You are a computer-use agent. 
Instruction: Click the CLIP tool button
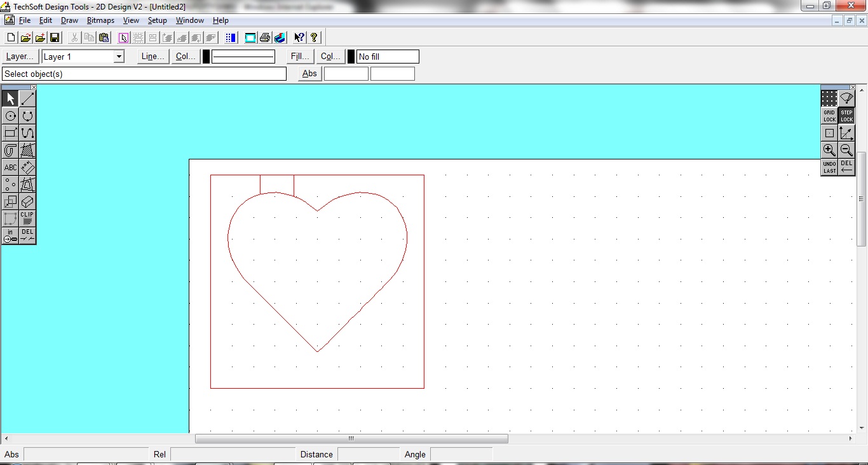tap(27, 219)
